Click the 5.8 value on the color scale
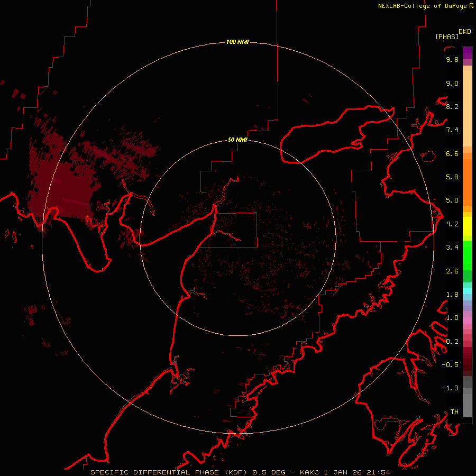This screenshot has width=476, height=476. point(452,177)
